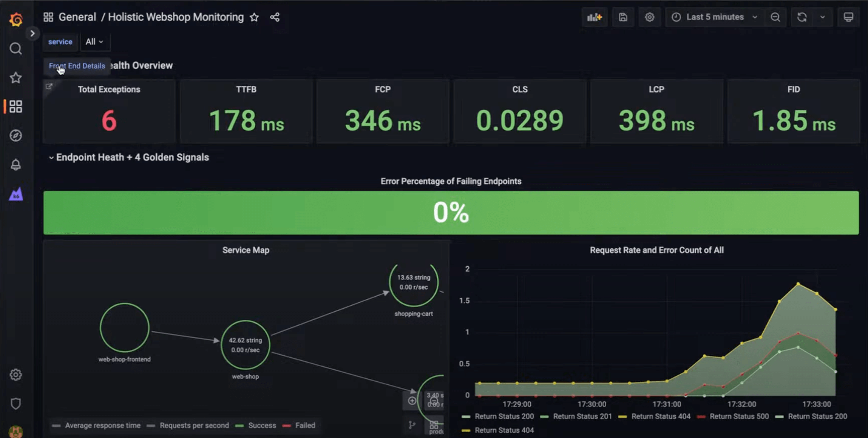The width and height of the screenshot is (868, 438).
Task: Open the Starred dashboards sidebar icon
Action: 15,78
